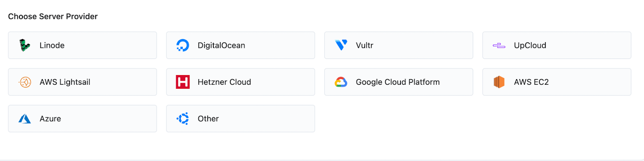Click the Google Cloud Platform logo

[341, 82]
